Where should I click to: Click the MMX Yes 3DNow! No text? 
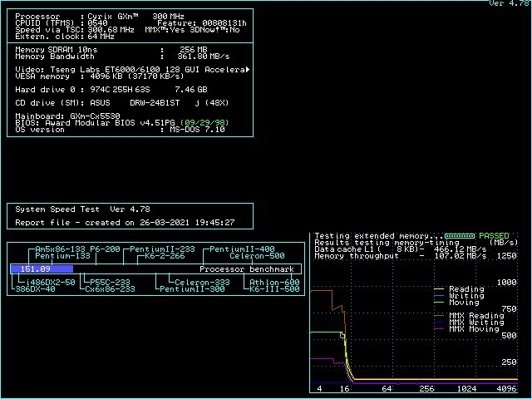point(192,30)
